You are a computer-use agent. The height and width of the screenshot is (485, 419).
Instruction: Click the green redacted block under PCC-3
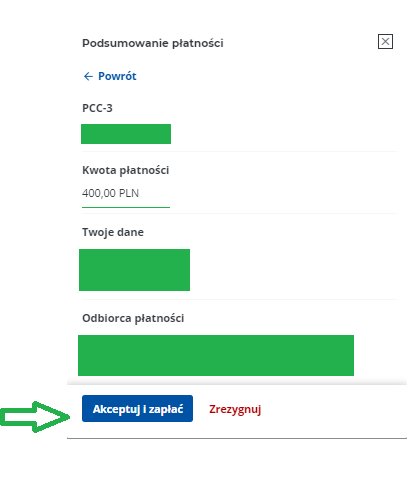coord(126,134)
